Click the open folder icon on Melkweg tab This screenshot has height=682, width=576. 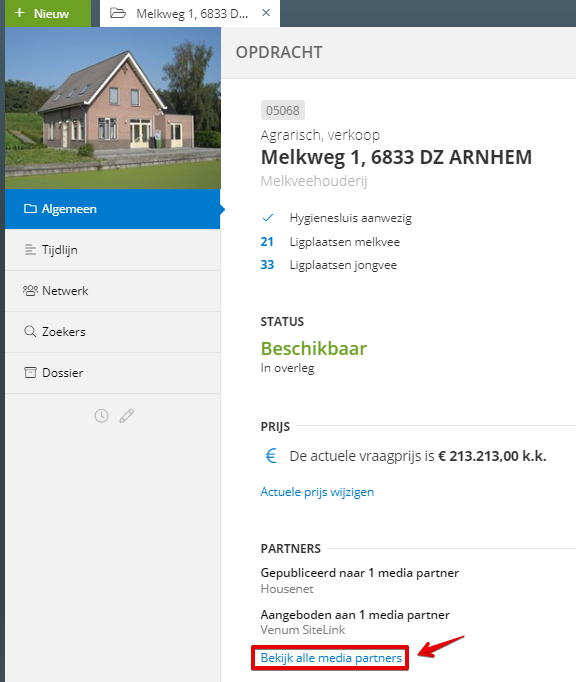click(118, 13)
